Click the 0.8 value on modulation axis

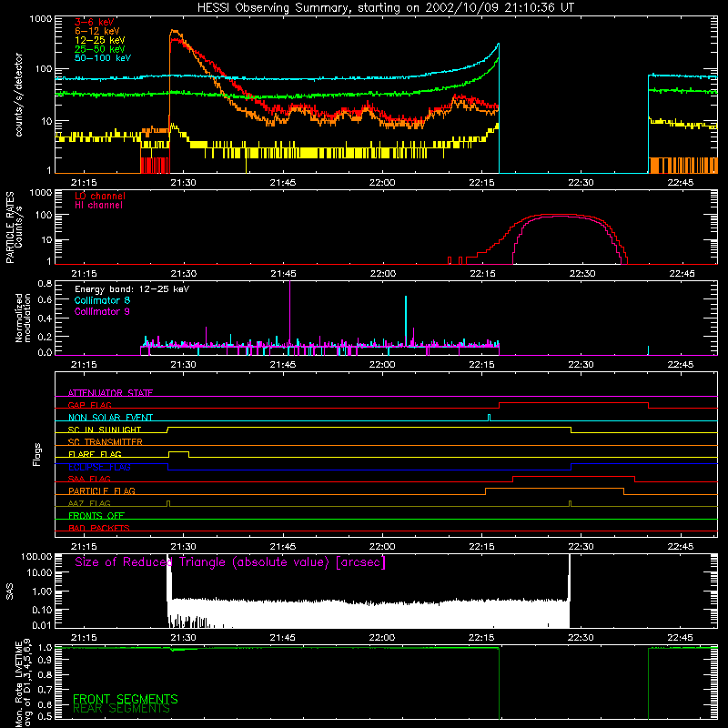tap(45, 283)
